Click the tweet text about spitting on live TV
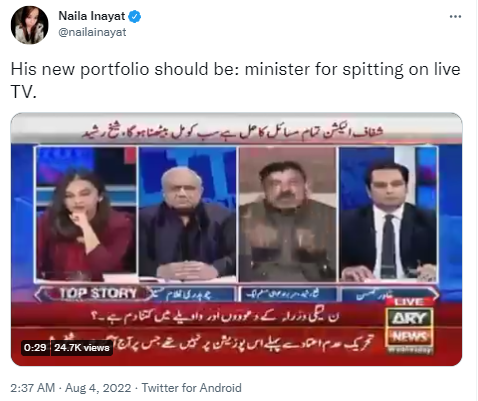This screenshot has width=478, height=401. (236, 80)
